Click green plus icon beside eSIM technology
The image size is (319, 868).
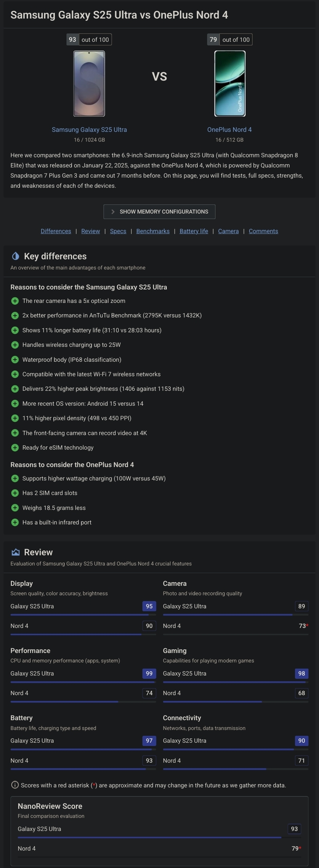[x=15, y=447]
